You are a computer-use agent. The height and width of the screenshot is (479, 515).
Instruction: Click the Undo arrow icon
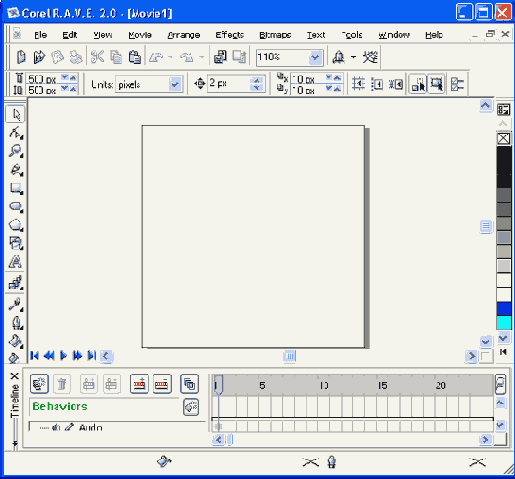tap(156, 57)
